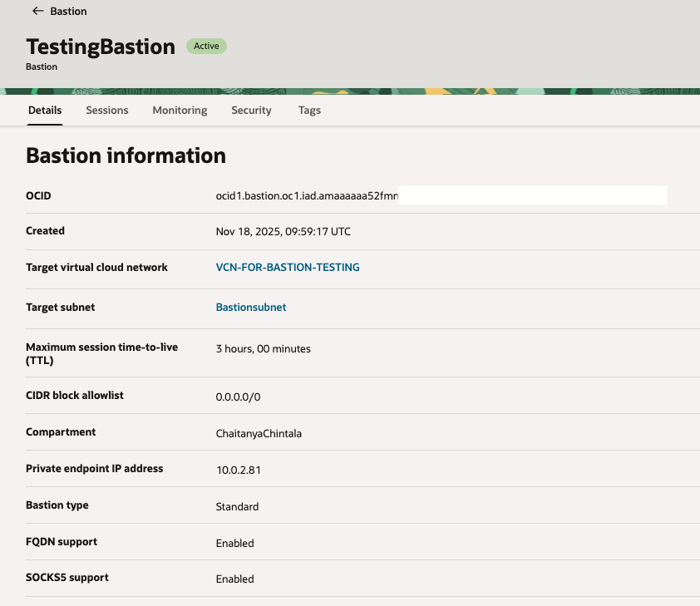The image size is (700, 606).
Task: Click the Enabled value for FQDN support
Action: click(234, 544)
